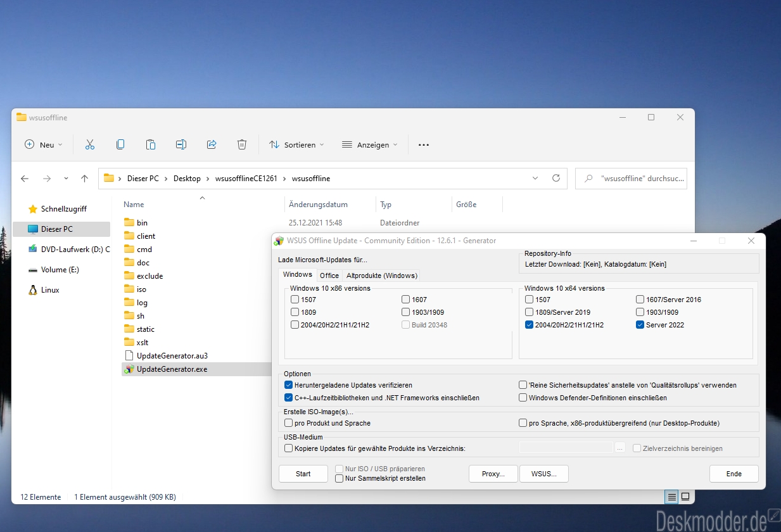
Task: Check x86 2004/20H2/21H1/21H2 box
Action: 295,325
